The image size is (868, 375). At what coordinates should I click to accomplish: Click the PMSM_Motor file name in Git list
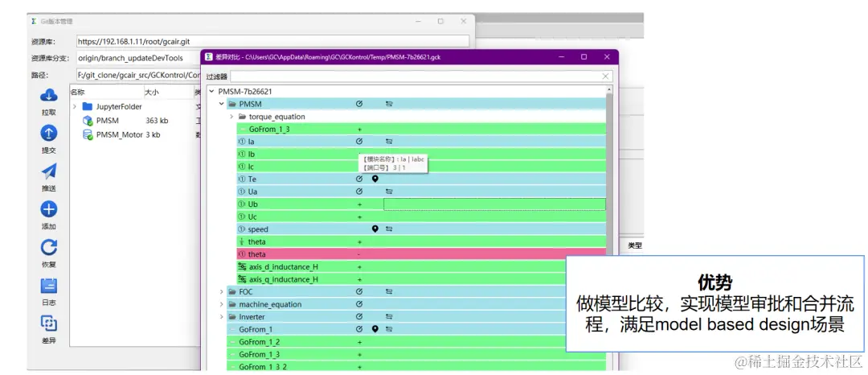point(120,134)
